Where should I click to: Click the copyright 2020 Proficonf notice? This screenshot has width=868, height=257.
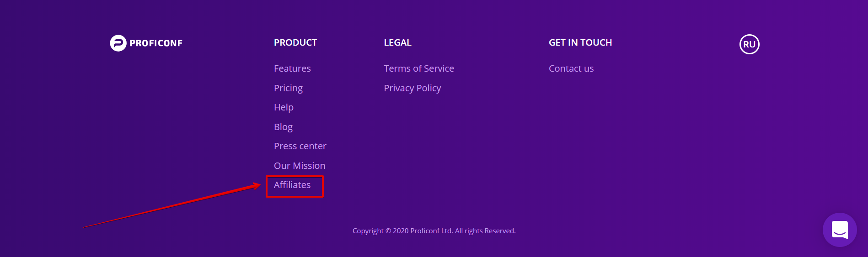[434, 231]
